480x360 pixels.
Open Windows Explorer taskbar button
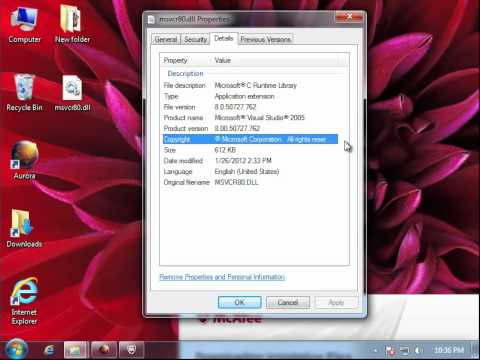pos(76,350)
